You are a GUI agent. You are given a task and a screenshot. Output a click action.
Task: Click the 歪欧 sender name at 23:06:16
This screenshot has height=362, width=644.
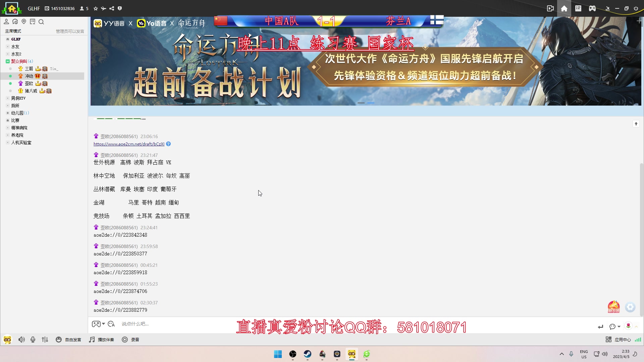coord(119,136)
